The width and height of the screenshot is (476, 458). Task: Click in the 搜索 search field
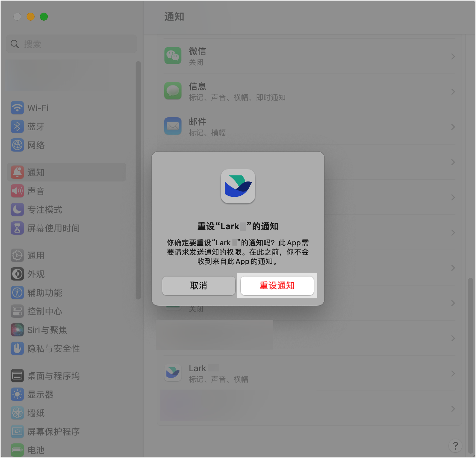pyautogui.click(x=71, y=44)
